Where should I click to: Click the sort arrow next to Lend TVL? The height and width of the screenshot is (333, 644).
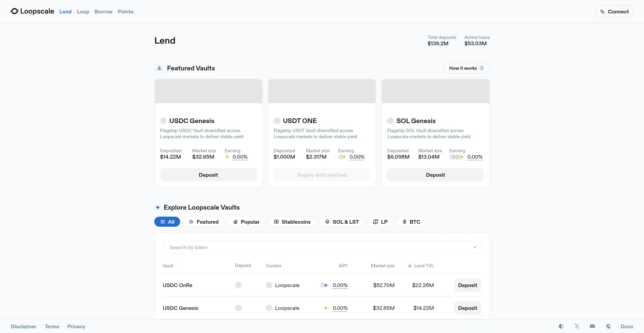pyautogui.click(x=410, y=266)
